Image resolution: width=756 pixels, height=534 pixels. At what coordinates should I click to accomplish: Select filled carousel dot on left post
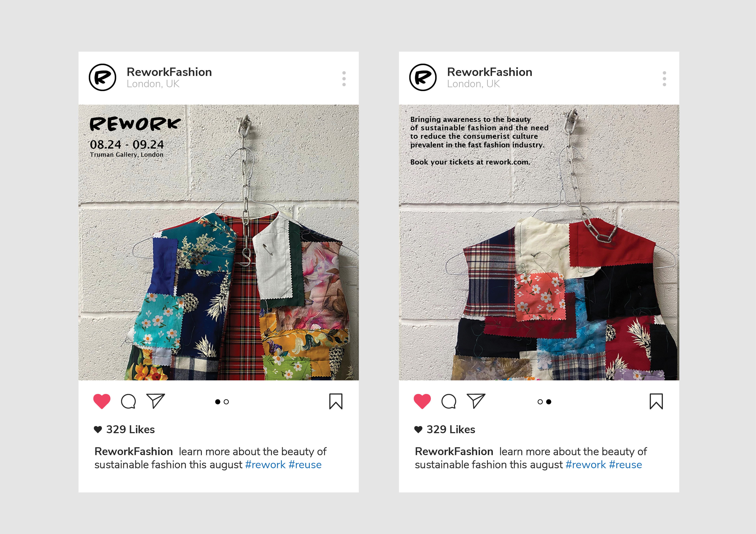point(218,402)
